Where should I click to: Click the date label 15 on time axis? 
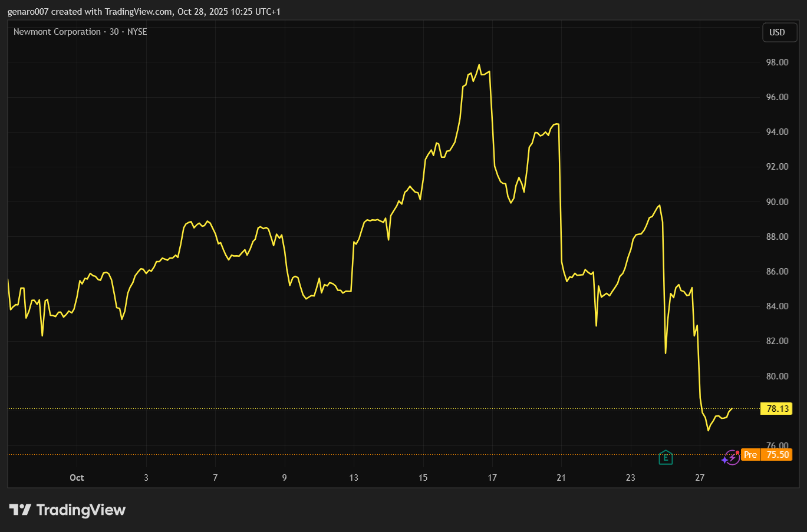423,477
